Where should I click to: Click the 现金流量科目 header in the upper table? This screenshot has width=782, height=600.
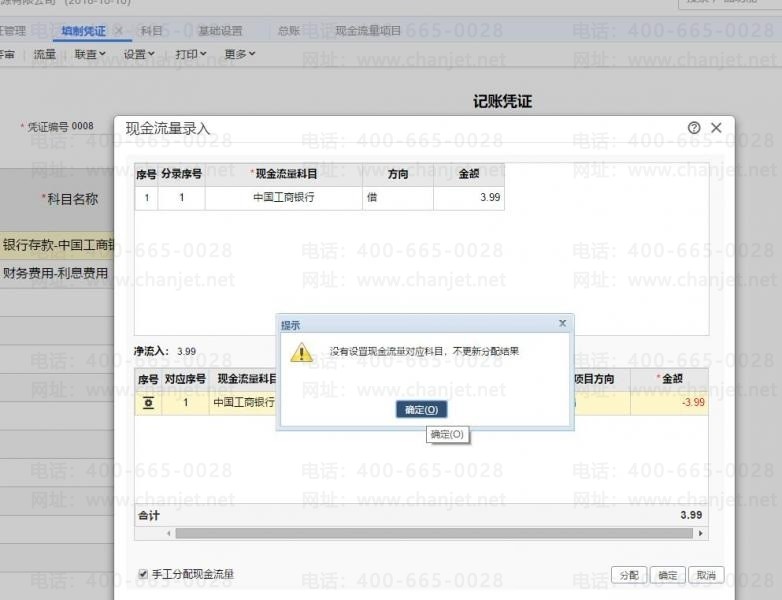point(284,174)
